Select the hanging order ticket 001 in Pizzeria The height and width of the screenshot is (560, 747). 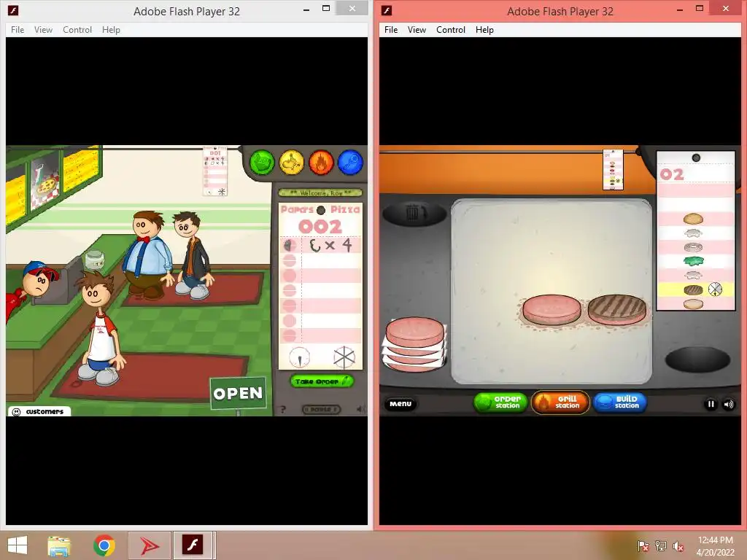215,172
